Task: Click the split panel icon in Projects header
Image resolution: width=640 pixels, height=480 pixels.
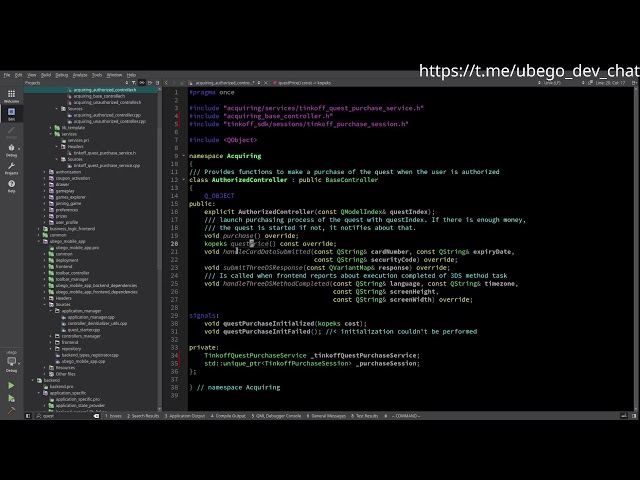Action: tap(150, 82)
